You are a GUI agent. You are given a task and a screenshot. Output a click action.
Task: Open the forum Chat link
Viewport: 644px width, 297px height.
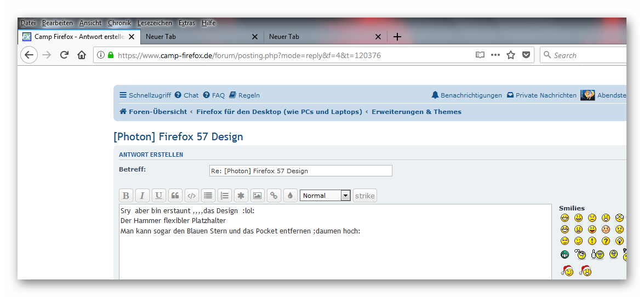click(186, 95)
